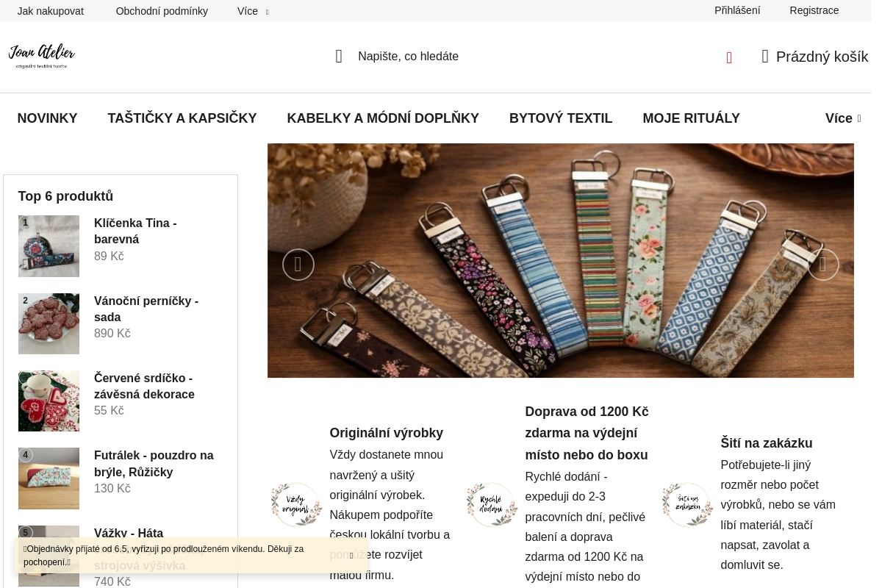Open BYTOVÝ TEXTIL category
The height and width of the screenshot is (588, 882).
[x=561, y=118]
